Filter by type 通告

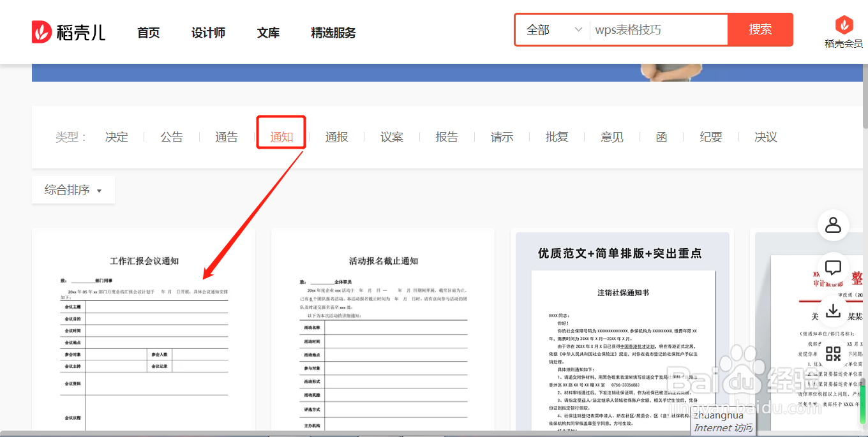coord(227,137)
